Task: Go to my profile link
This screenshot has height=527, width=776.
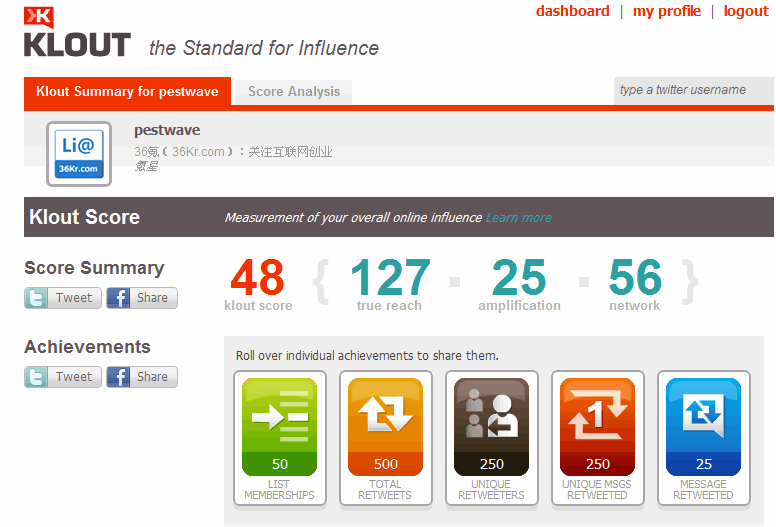Action: click(x=667, y=11)
